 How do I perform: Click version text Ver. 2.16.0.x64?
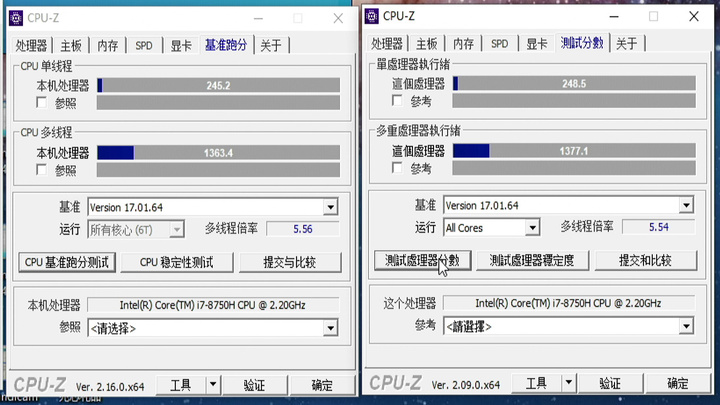click(x=110, y=387)
